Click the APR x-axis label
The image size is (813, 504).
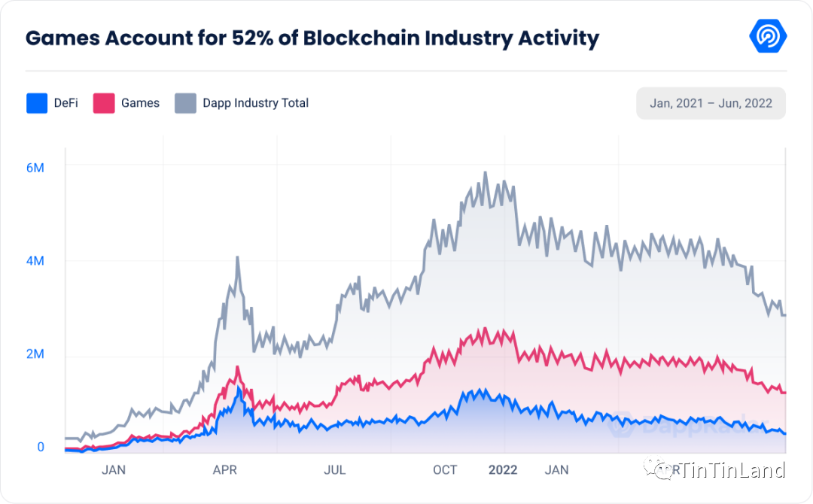pyautogui.click(x=225, y=470)
